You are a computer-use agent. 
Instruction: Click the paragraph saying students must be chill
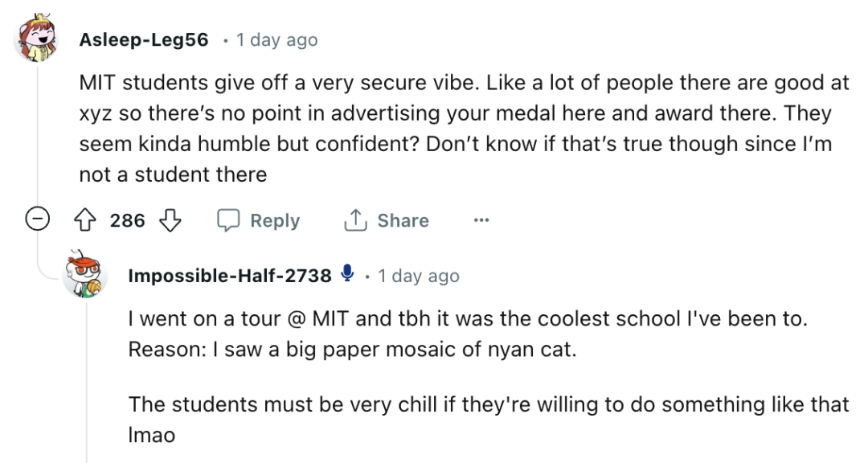[x=488, y=419]
